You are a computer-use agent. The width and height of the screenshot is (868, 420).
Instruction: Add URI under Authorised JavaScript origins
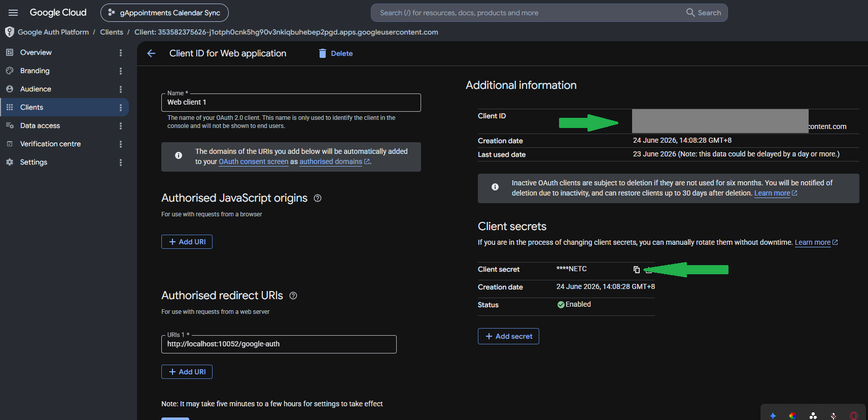[x=187, y=242]
